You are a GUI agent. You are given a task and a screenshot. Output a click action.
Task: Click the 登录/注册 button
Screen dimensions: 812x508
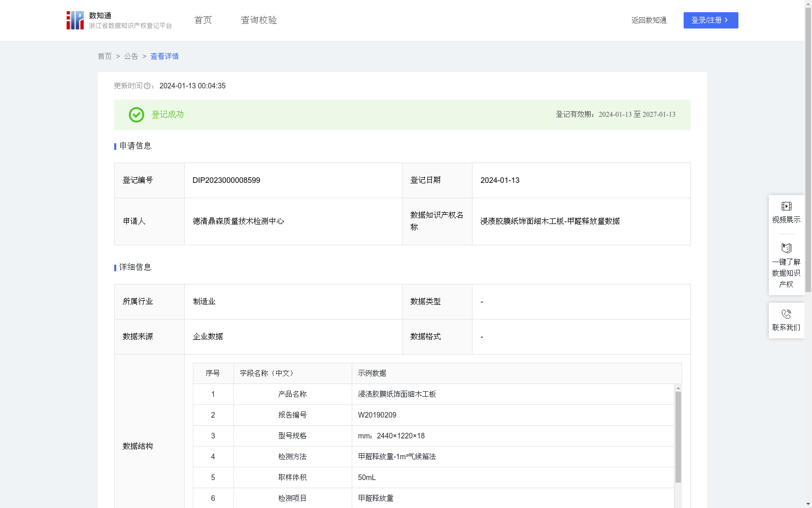point(710,20)
